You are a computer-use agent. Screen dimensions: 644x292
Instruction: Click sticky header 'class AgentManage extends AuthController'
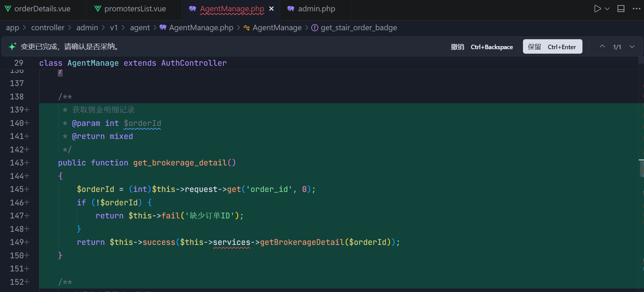(133, 63)
